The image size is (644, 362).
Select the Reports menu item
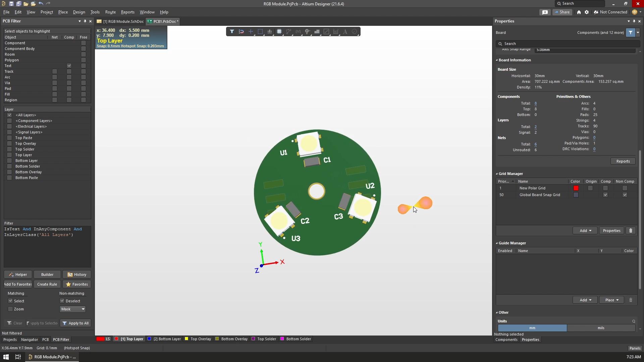(127, 12)
